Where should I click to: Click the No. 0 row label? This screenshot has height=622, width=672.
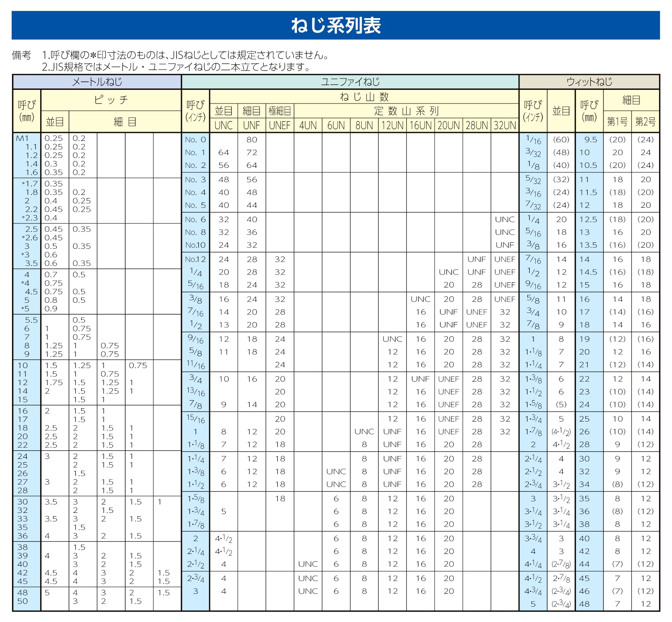(x=196, y=140)
